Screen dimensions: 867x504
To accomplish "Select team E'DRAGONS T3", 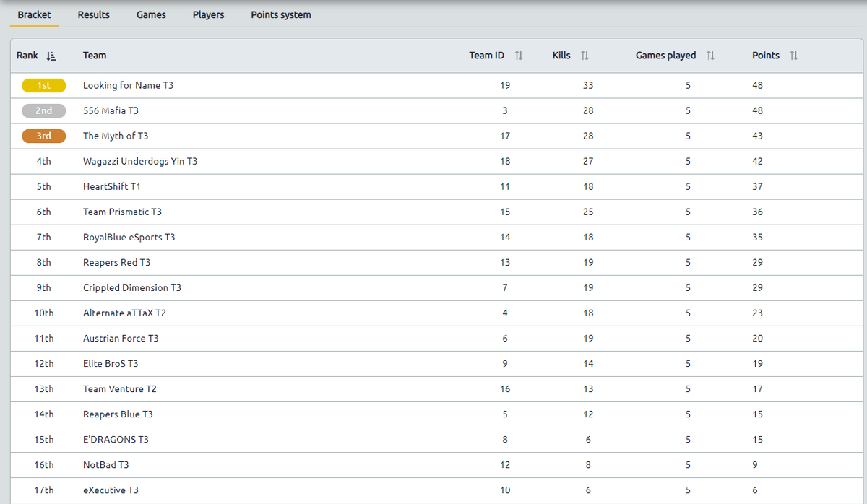I will (116, 439).
